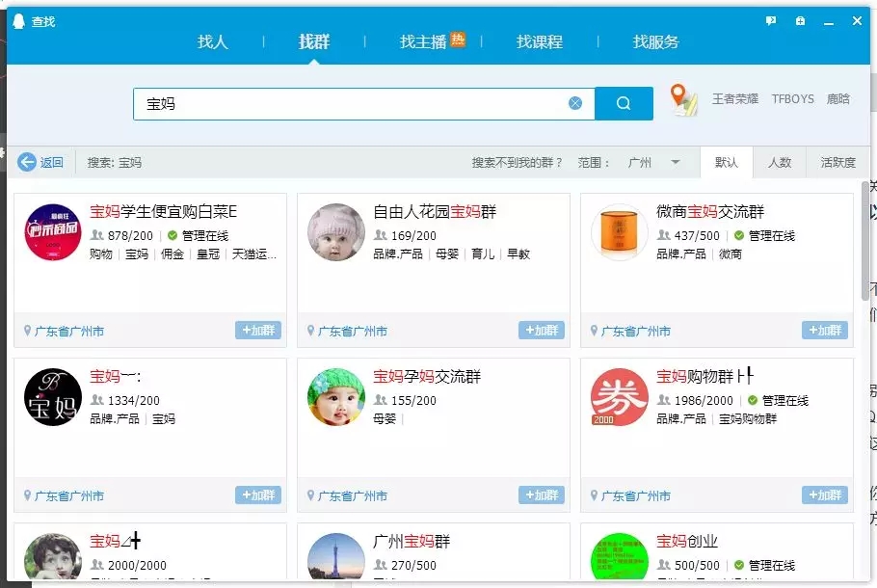Screen dimensions: 877x588
Task: Click the back arrow icon
Action: point(27,162)
